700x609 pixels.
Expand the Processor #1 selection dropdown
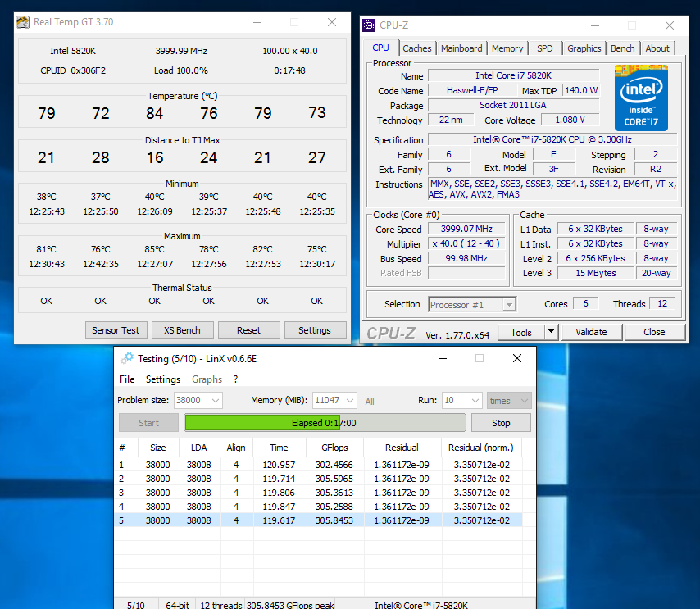(508, 305)
